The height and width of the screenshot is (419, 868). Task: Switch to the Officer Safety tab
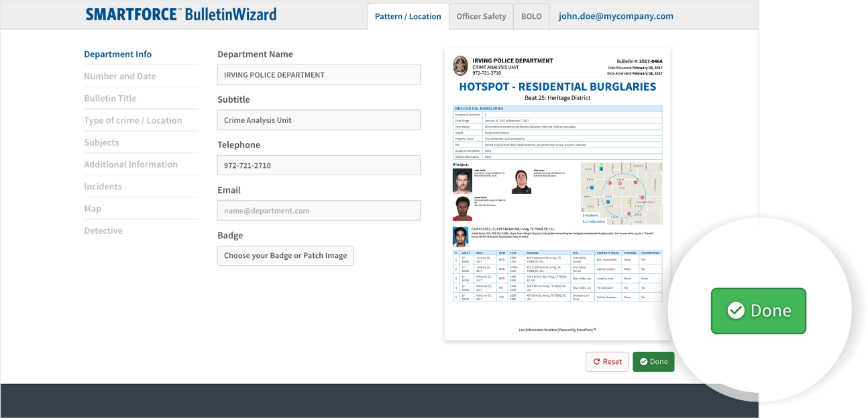coord(481,16)
